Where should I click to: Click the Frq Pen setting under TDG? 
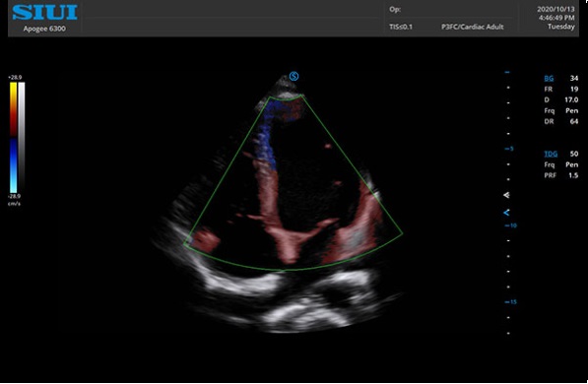pos(561,164)
